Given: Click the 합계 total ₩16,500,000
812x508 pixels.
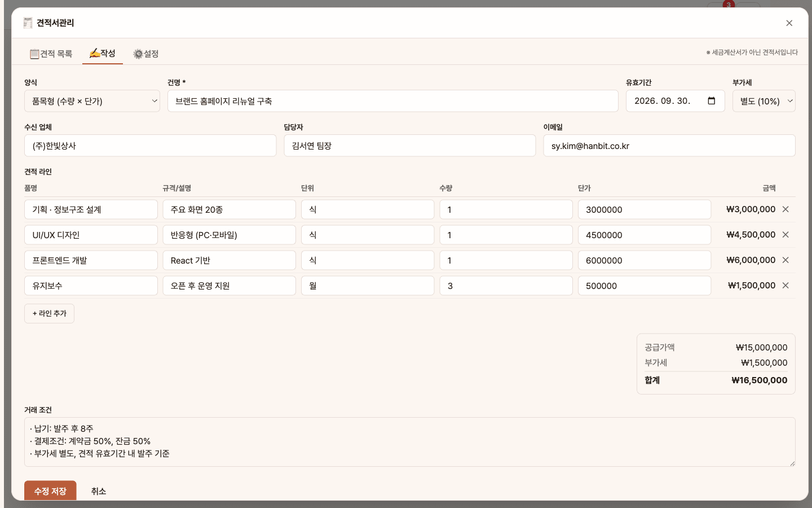Looking at the screenshot, I should point(759,380).
